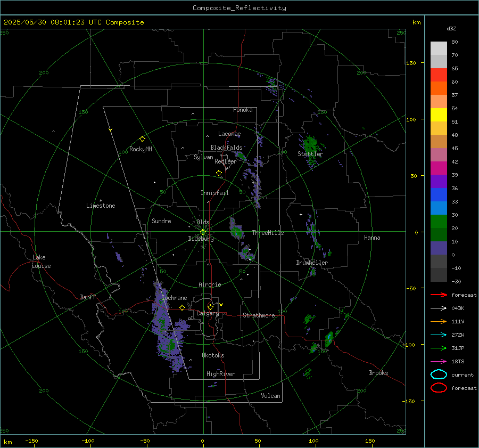
Task: Pick the magenta 39-42 dBZ swatch
Action: tap(439, 168)
